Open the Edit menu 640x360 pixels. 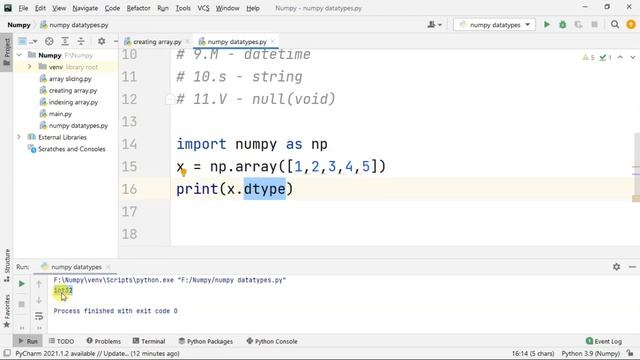click(x=40, y=8)
